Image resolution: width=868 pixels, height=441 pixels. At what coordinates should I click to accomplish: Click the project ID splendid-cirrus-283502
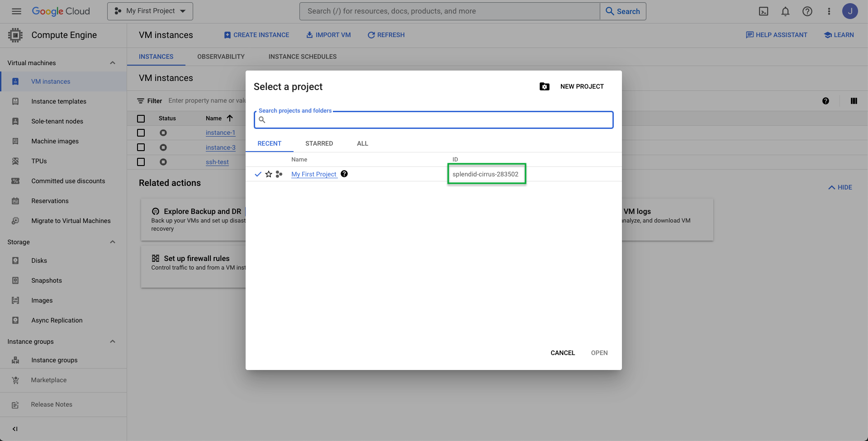[485, 174]
